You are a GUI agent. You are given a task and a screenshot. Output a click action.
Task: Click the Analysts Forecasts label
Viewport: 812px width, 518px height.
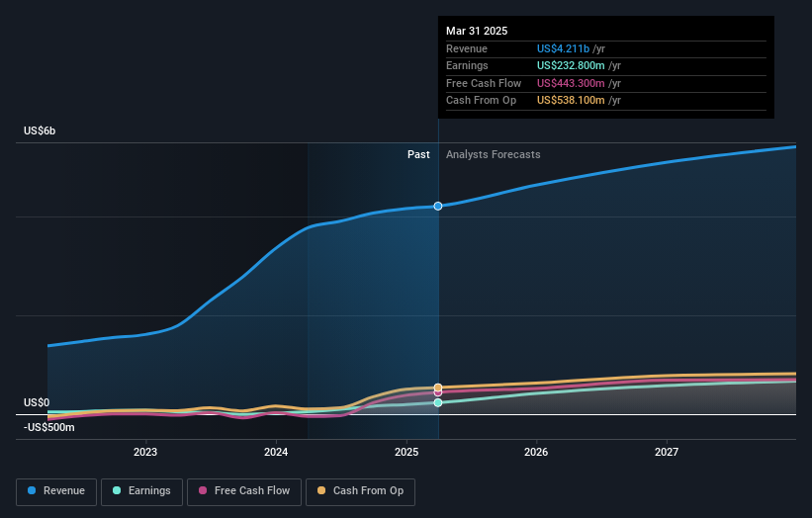[493, 155]
